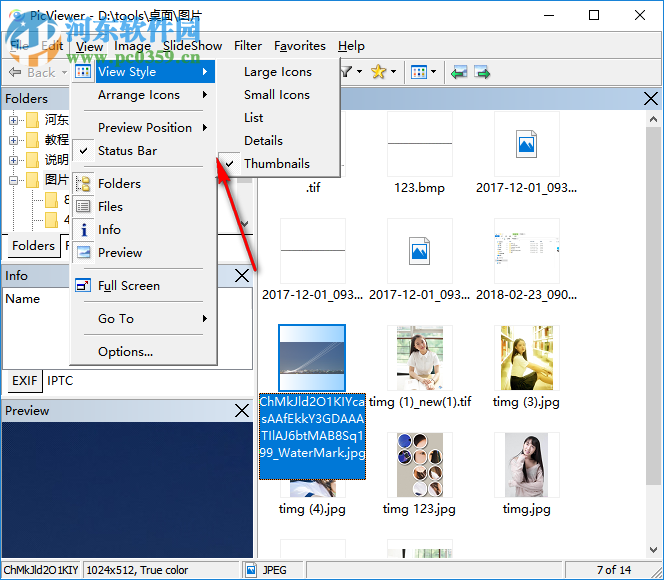Image resolution: width=664 pixels, height=580 pixels.
Task: Open the Favorites menu
Action: coord(300,46)
